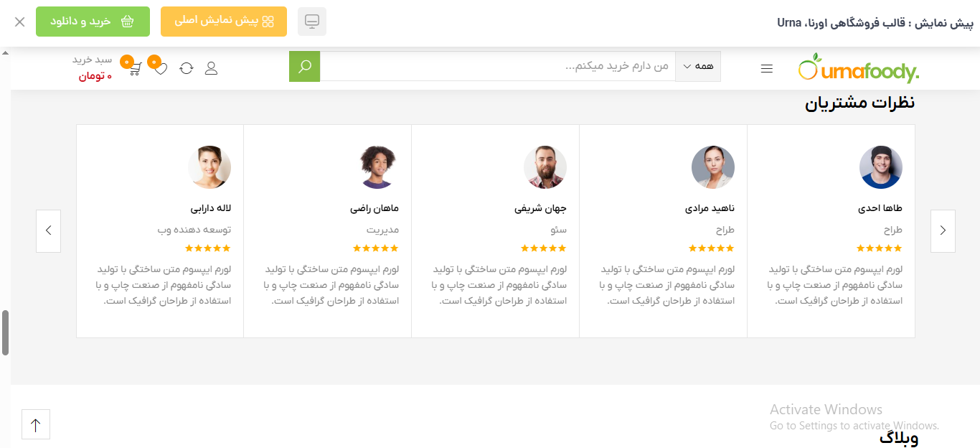
Task: Click the vertical page scrollbar thumb
Action: point(5,332)
